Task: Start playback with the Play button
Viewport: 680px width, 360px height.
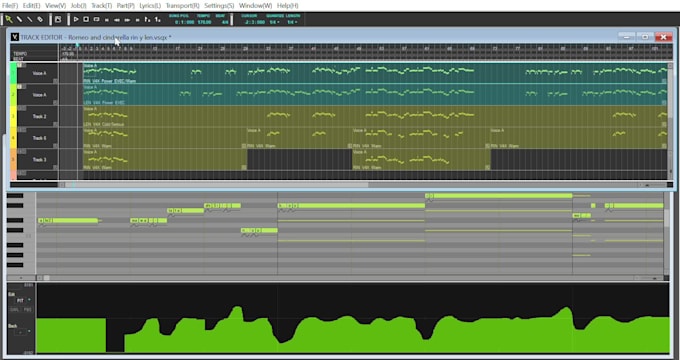Action: coord(76,19)
